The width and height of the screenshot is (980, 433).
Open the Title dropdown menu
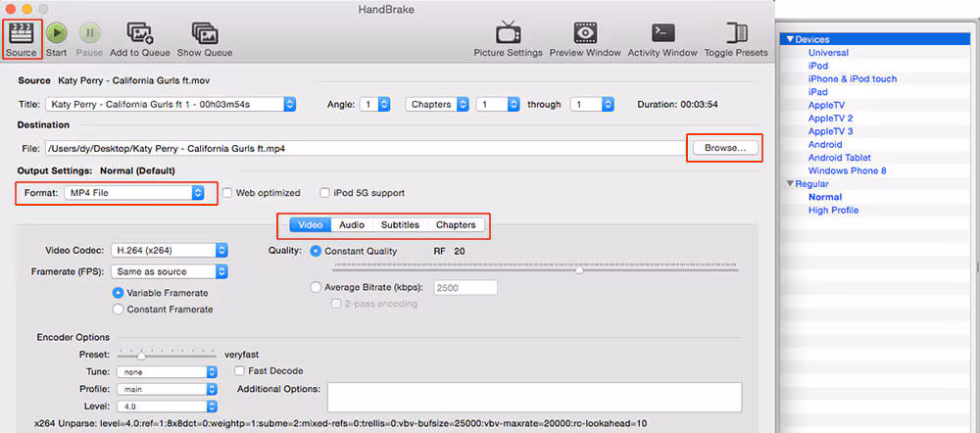tap(171, 105)
